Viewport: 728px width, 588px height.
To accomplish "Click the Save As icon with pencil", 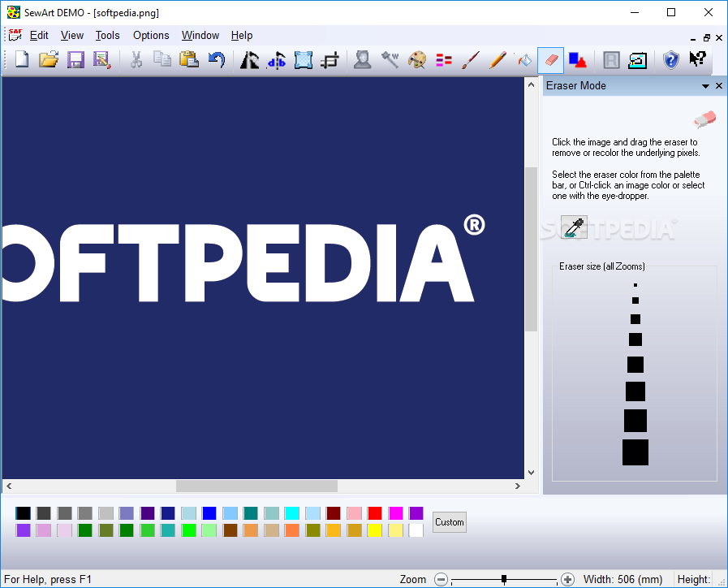I will 101,60.
